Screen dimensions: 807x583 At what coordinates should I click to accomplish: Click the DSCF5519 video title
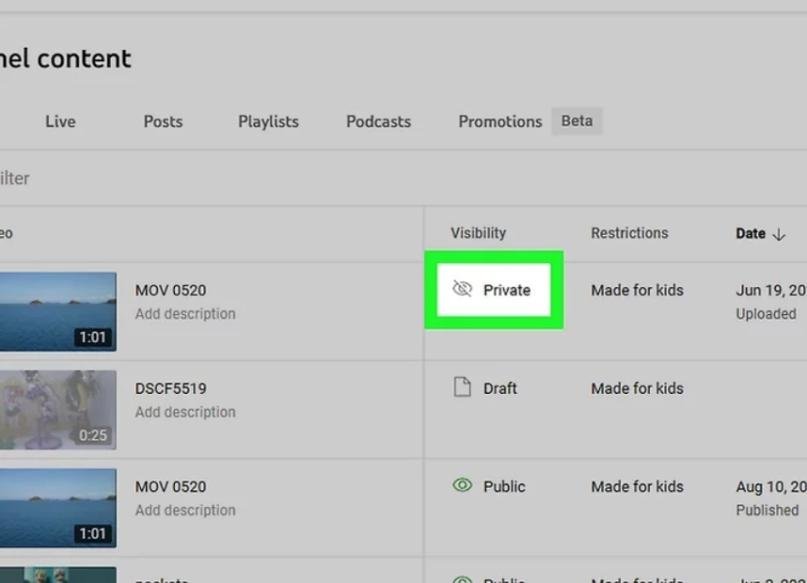(x=171, y=388)
